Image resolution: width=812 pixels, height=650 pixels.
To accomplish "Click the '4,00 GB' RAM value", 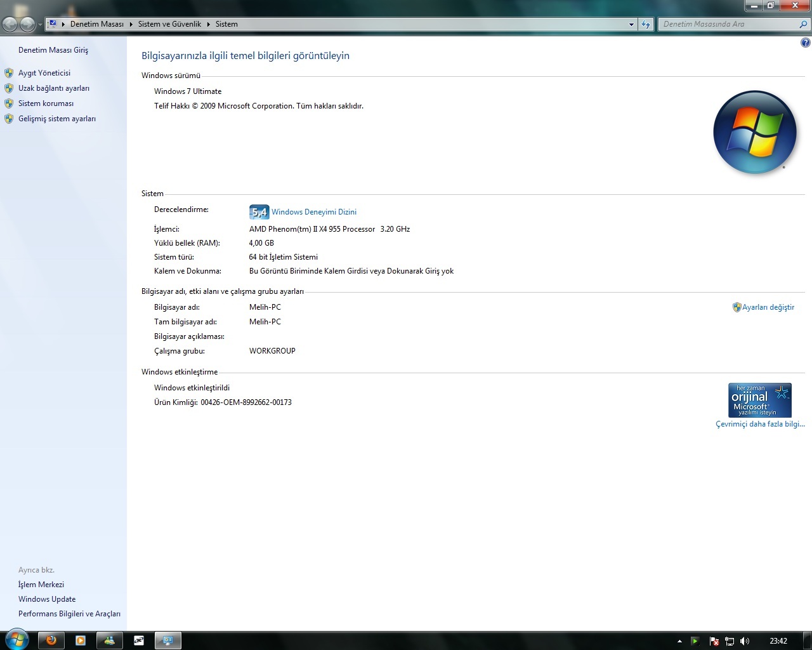I will click(261, 243).
